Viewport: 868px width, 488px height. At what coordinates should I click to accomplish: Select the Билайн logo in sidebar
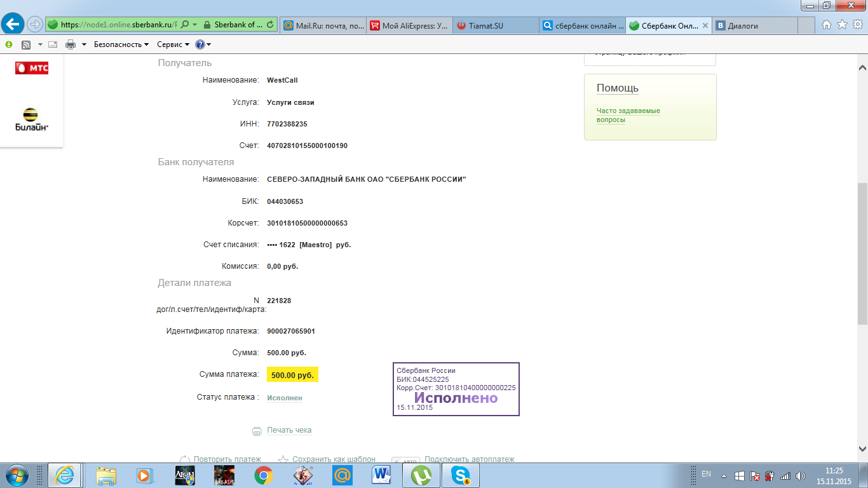32,119
